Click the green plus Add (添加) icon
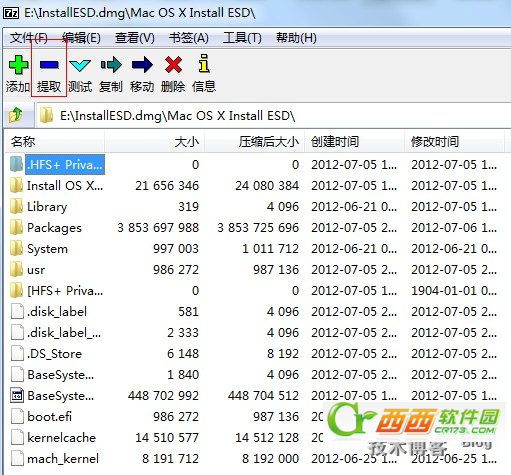Screen dimensions: 511x475 [x=18, y=65]
